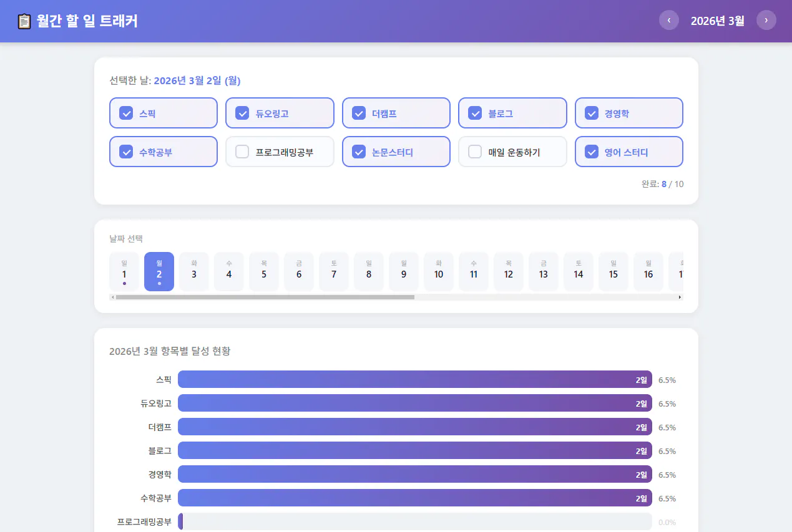The height and width of the screenshot is (532, 792).
Task: Click the date strip scrollbar right arrow
Action: tap(680, 297)
